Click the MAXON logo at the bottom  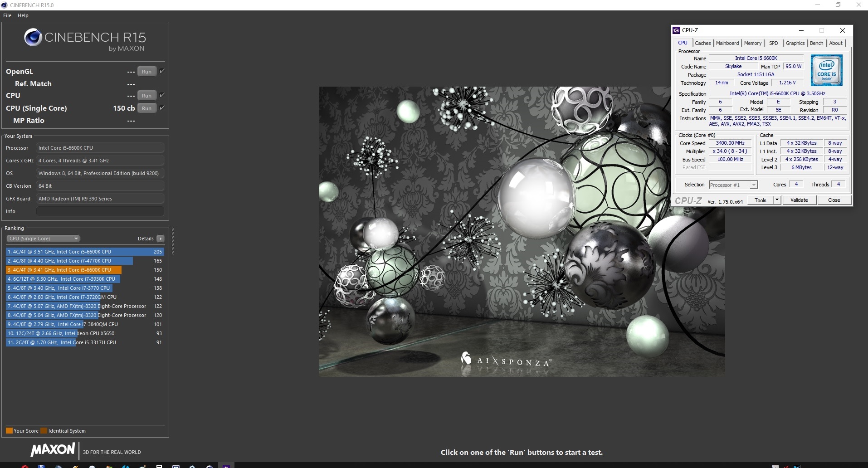tap(53, 450)
